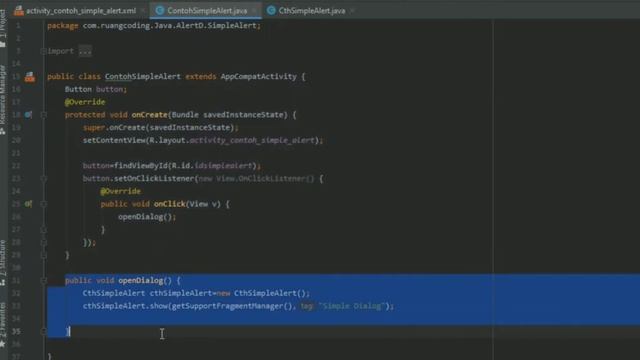Collapse the onClick method fold marker
640x360 pixels.
pyautogui.click(x=43, y=204)
